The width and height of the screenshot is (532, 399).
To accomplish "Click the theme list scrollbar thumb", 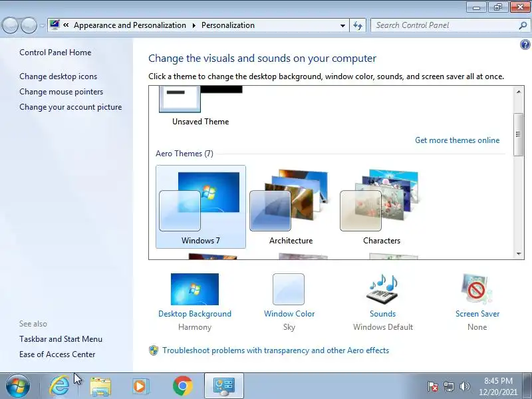I will pos(519,134).
